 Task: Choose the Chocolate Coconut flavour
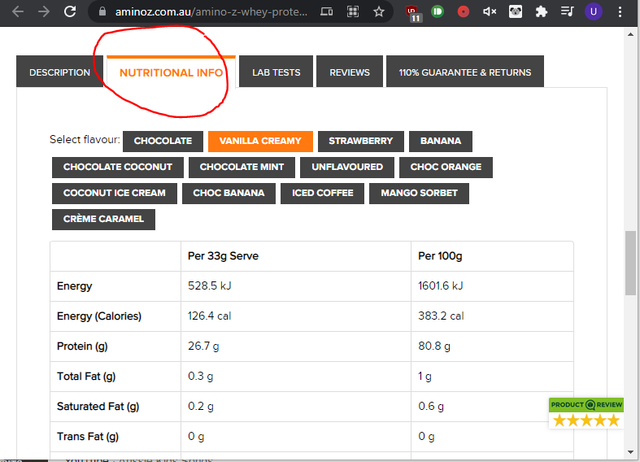tap(118, 167)
